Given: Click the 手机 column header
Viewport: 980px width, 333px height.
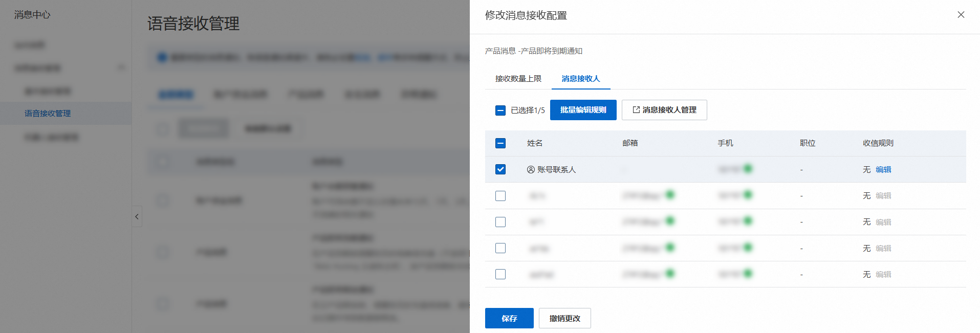Looking at the screenshot, I should (725, 143).
